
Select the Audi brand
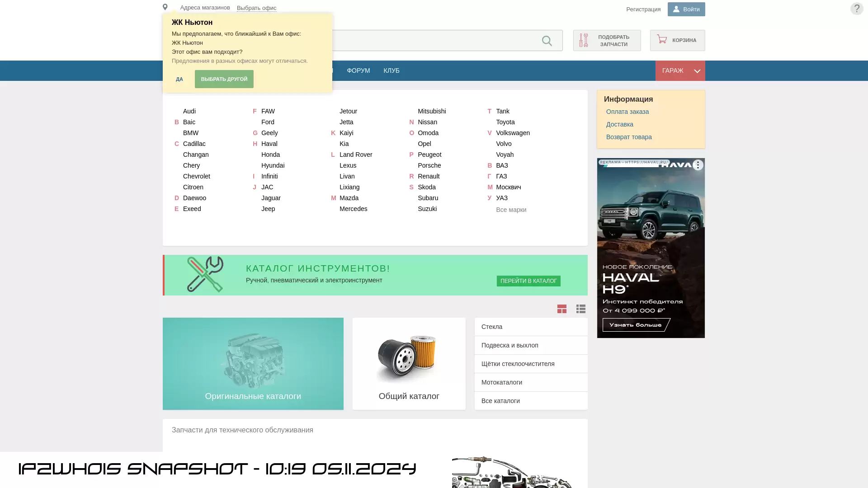(189, 111)
